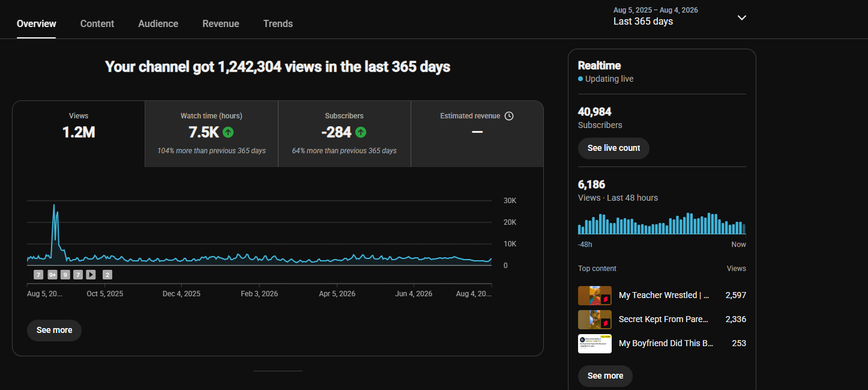Screen dimensions: 868x390
Task: Select the Trends tab
Action: [x=278, y=23]
